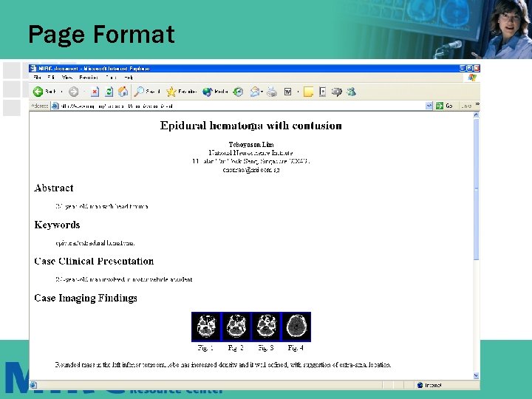Click the Stop page loading icon
Screen dimensions: 532x399
[95, 92]
